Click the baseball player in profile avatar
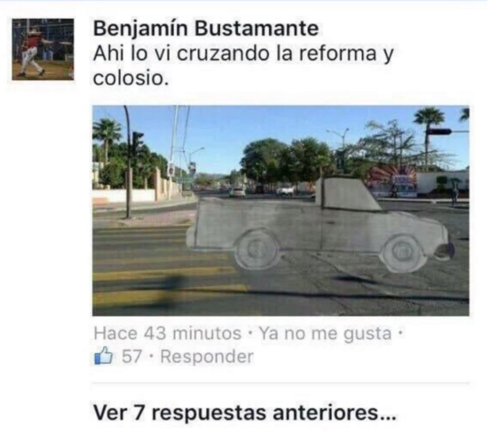The image size is (500, 434). click(33, 52)
